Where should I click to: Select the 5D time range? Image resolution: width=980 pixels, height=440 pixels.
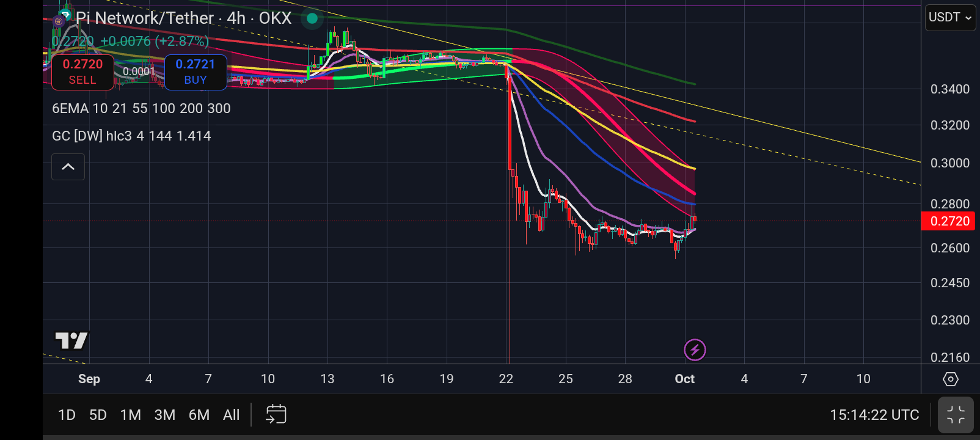pyautogui.click(x=98, y=415)
